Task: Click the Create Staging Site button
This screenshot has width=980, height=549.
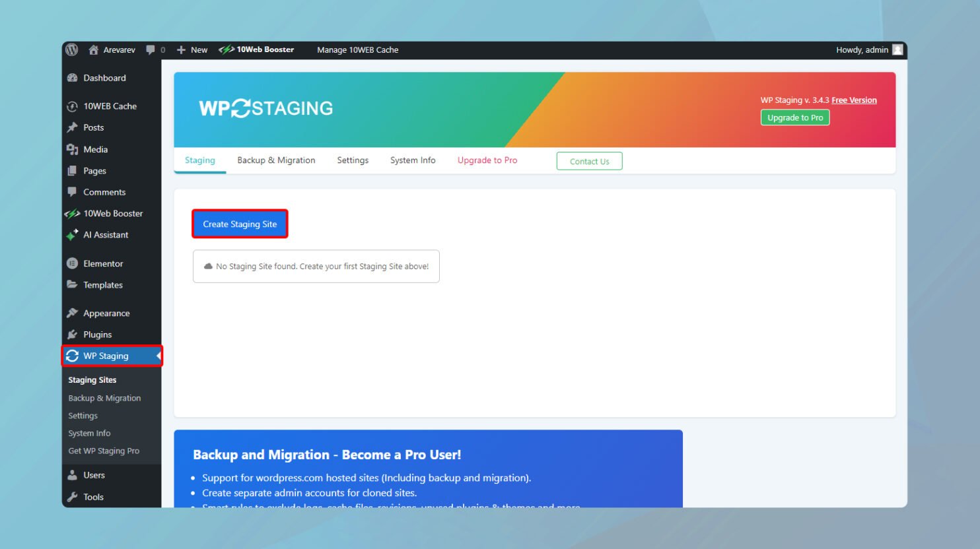Action: click(x=240, y=224)
